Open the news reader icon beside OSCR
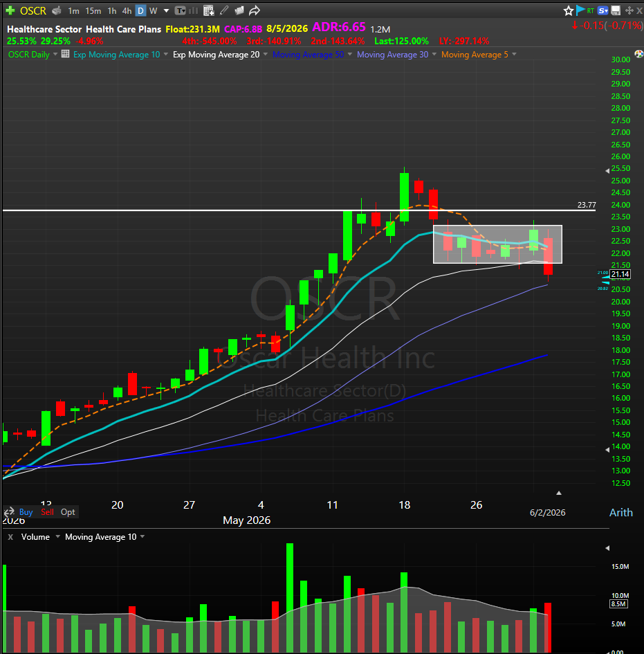644x654 pixels. 56,10
